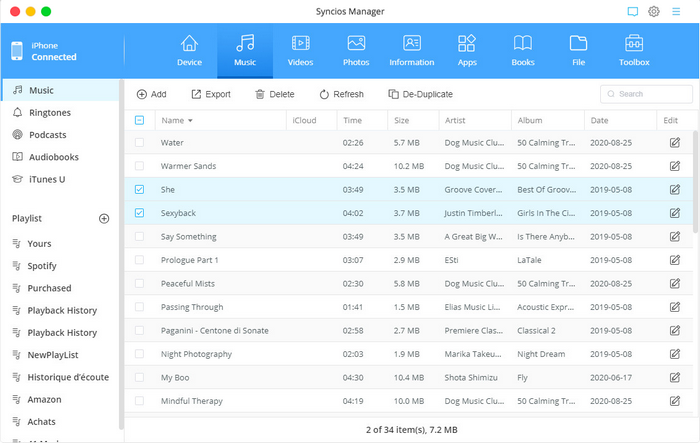Click the song list vertical scrollbar
Viewport: 700px width, 443px height.
(x=695, y=182)
